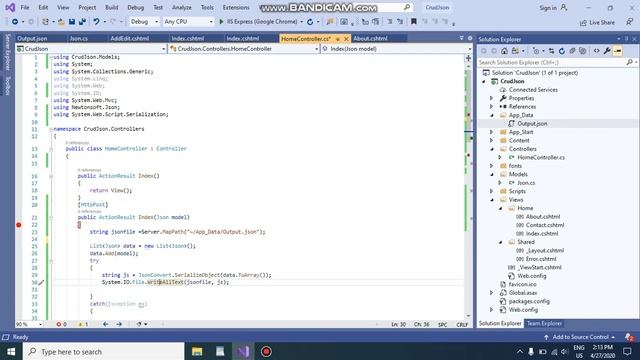The image size is (640, 360).
Task: Click the Save icon in toolbar
Action: point(72,22)
